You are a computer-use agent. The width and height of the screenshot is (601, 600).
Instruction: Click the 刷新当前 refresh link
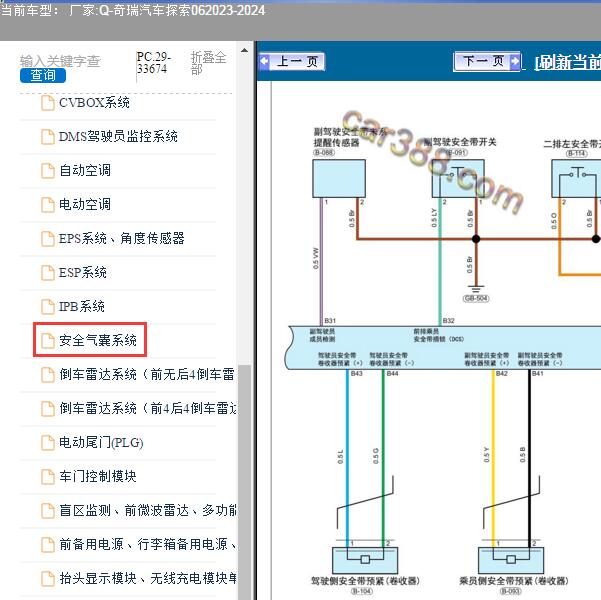(568, 62)
